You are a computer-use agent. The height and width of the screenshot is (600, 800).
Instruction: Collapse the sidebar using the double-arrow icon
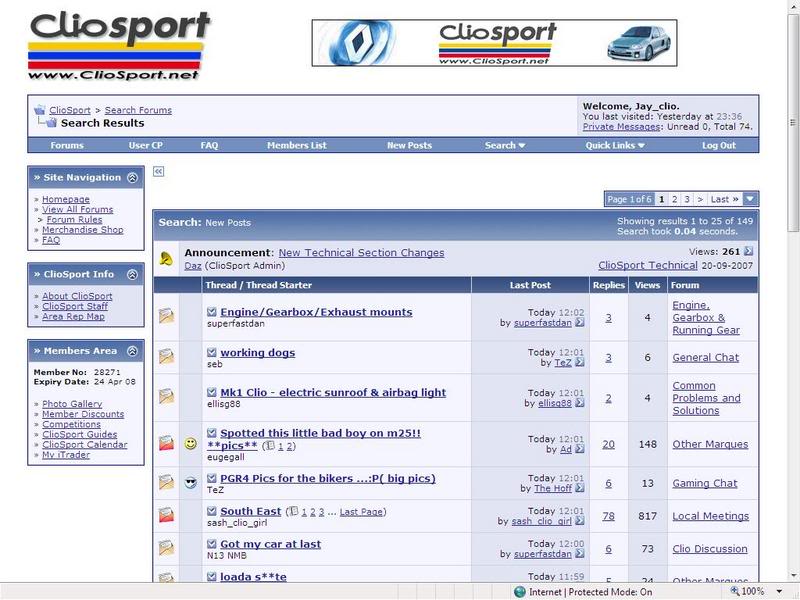coord(158,171)
